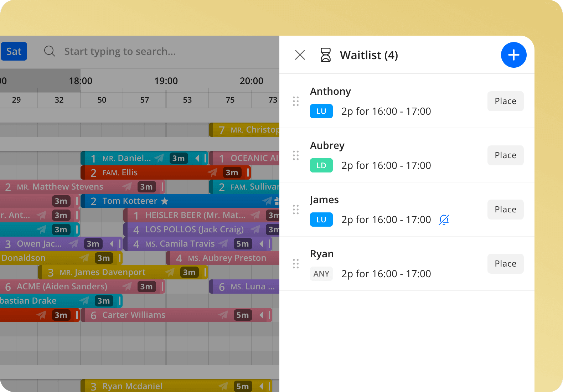Click the muted bell icon on James

coord(444,220)
